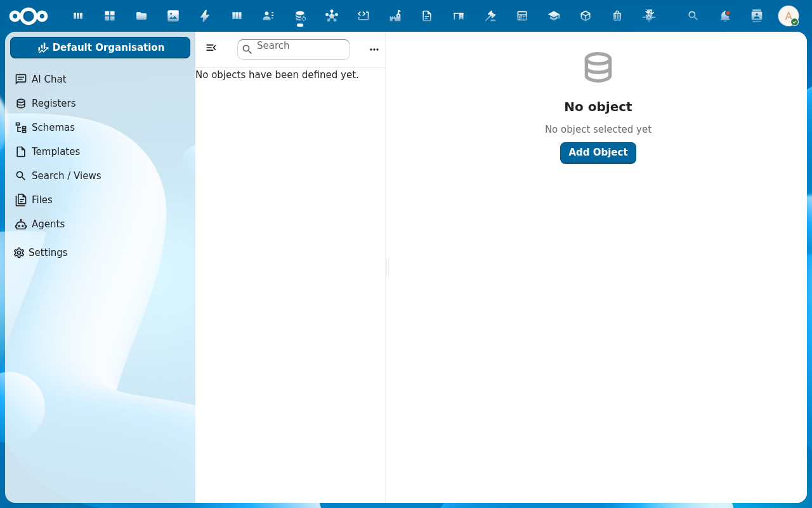Open the graduation cap icon app
812x508 pixels.
pyautogui.click(x=554, y=16)
